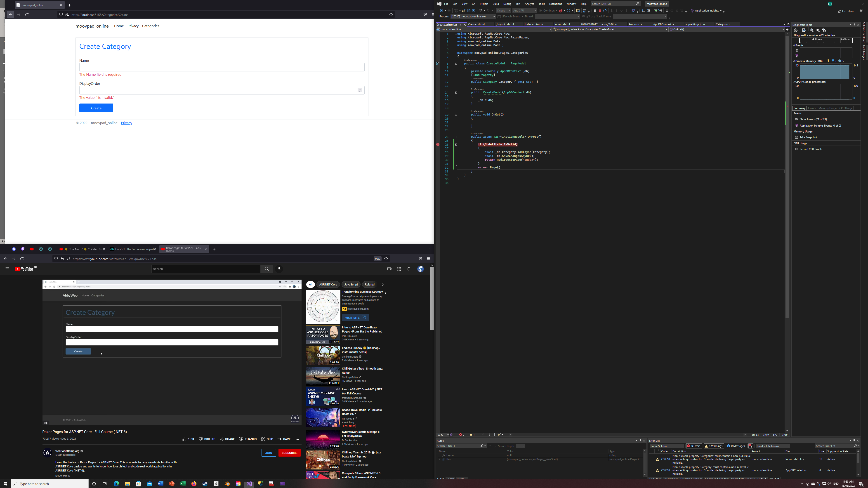
Task: Select the All chip on YouTube
Action: tap(310, 284)
